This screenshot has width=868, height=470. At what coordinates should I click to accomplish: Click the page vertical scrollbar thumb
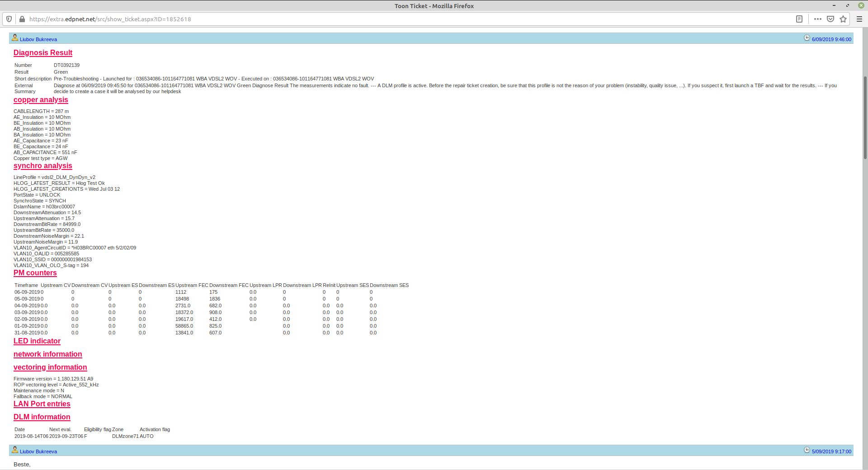pos(865,117)
